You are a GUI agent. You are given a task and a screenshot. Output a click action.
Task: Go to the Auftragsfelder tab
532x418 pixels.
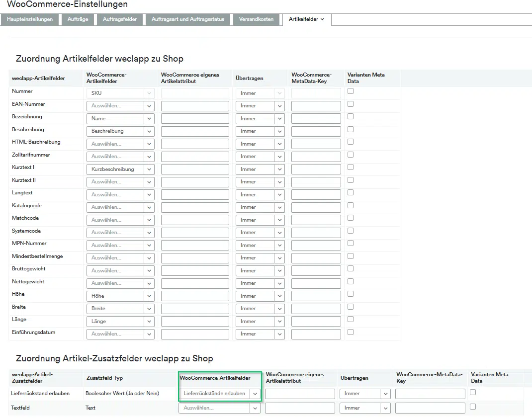(x=120, y=19)
